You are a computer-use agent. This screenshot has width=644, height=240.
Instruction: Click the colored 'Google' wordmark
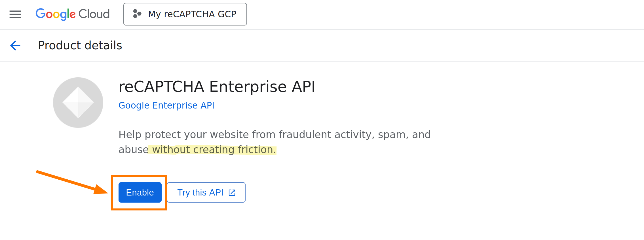pyautogui.click(x=56, y=14)
